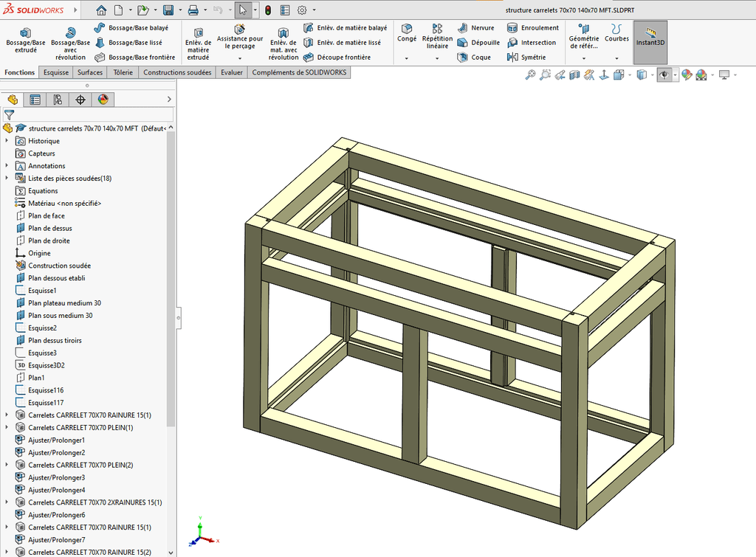Select the Enlèv. de matière extrudé tool
This screenshot has width=756, height=557.
coord(198,44)
